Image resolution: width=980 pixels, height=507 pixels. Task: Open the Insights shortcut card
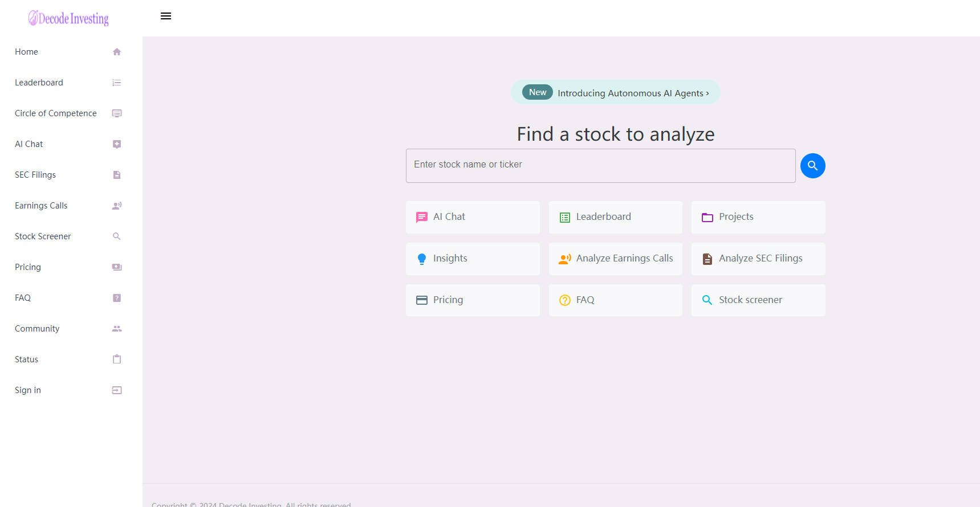pos(473,259)
